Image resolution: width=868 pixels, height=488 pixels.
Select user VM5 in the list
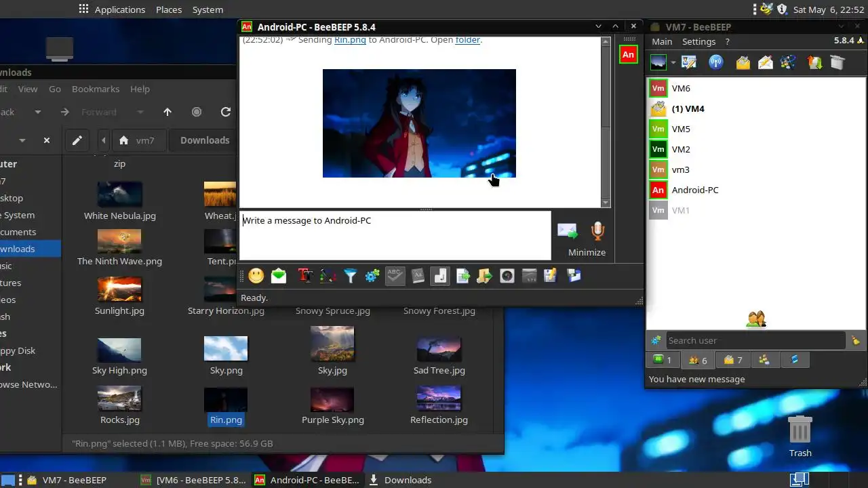coord(756,129)
